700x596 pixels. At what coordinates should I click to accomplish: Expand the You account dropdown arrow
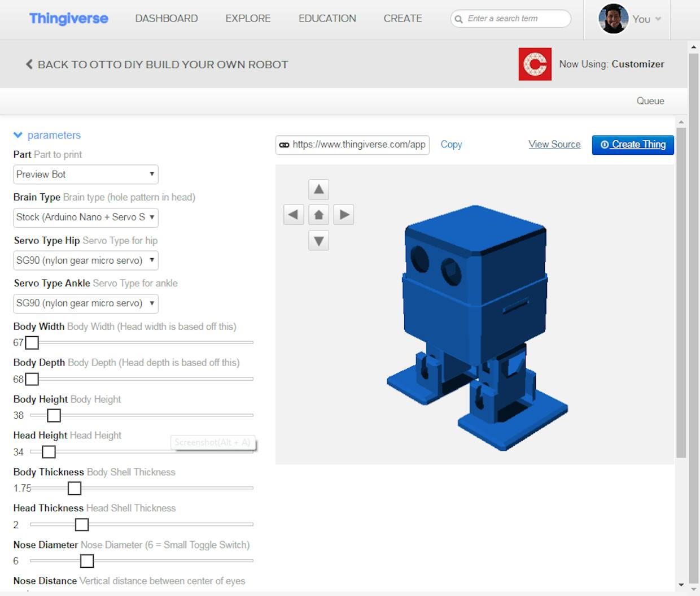tap(658, 19)
